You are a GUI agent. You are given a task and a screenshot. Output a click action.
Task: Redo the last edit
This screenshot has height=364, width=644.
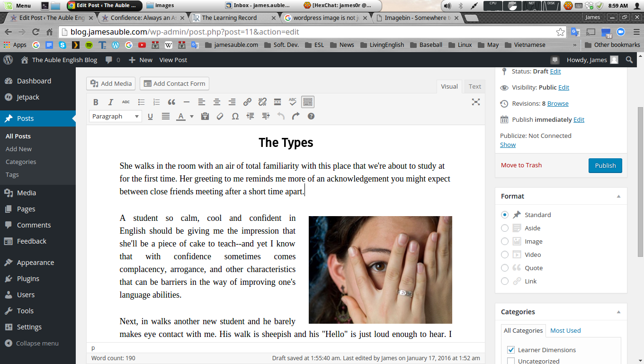[x=296, y=116]
